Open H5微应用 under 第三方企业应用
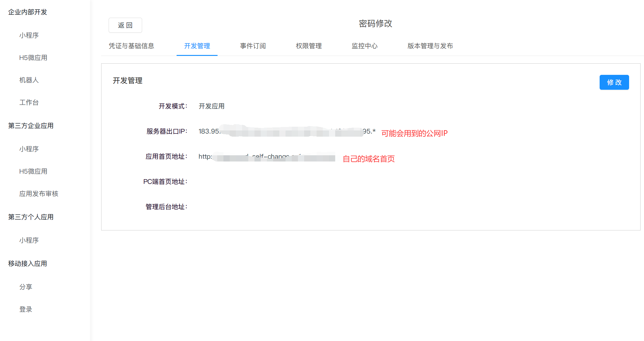644x341 pixels. [x=33, y=171]
